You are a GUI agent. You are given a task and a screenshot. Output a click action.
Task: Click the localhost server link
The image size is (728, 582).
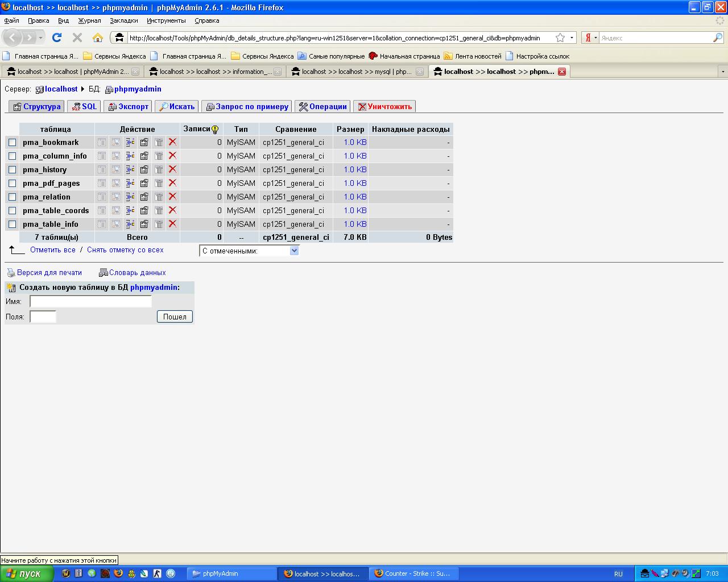61,89
